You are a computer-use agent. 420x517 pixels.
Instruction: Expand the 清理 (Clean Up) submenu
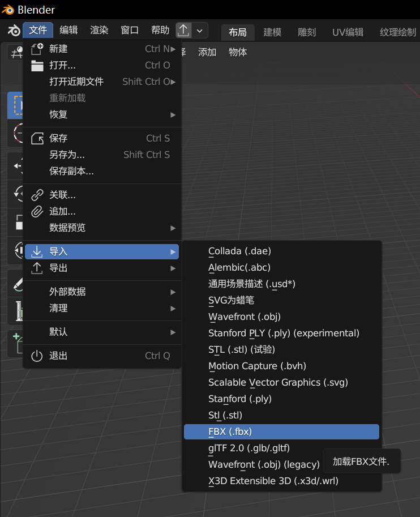[102, 308]
